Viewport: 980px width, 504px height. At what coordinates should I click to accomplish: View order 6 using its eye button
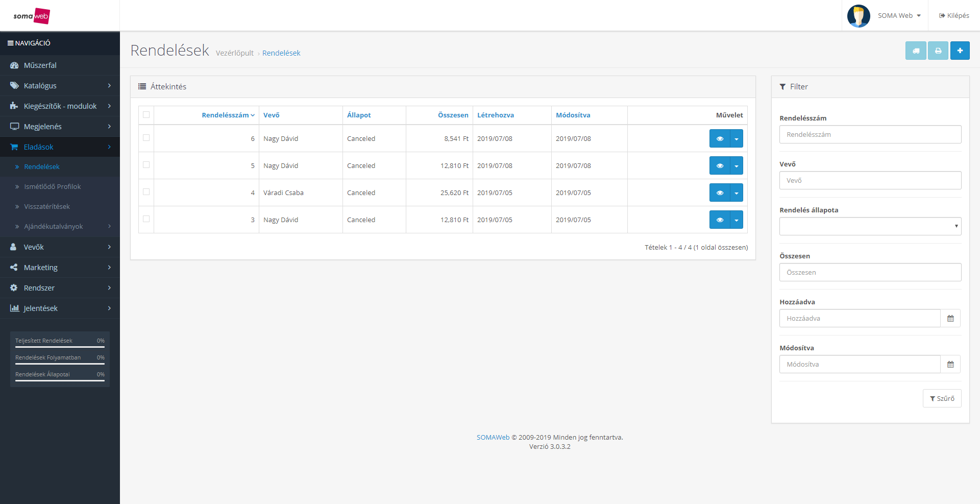click(x=720, y=138)
